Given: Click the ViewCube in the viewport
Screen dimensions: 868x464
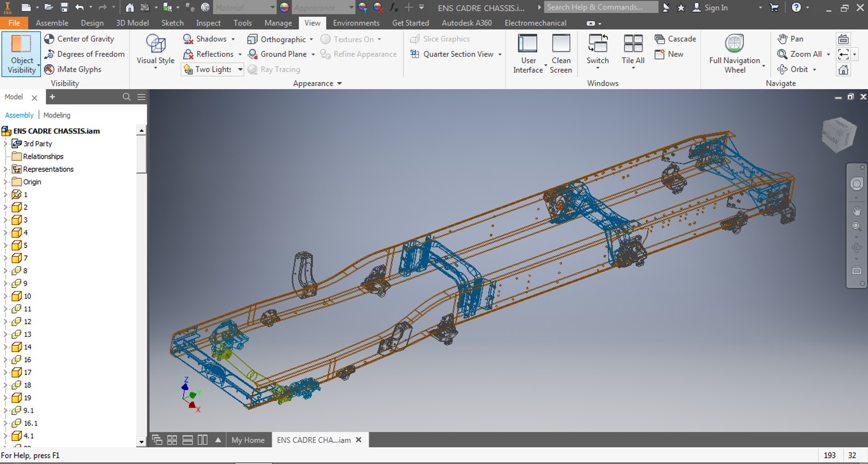Looking at the screenshot, I should point(839,135).
